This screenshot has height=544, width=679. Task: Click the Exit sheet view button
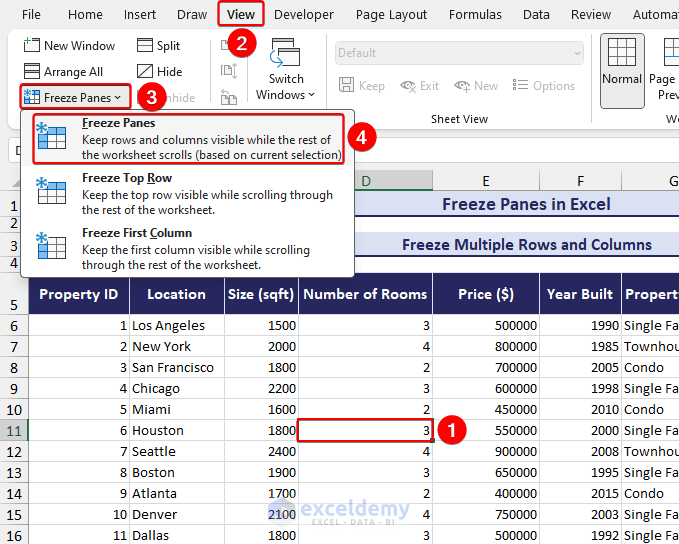420,85
